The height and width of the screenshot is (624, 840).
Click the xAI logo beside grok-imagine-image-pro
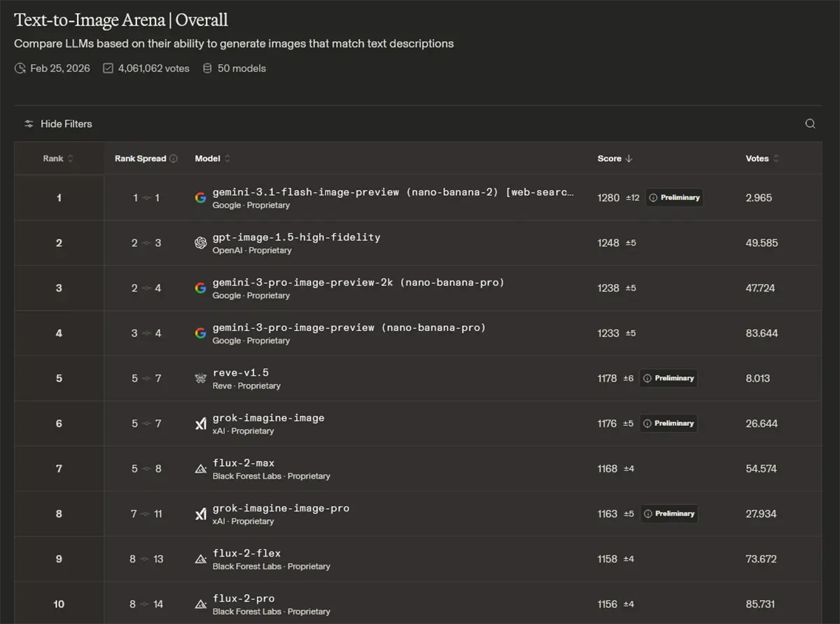201,514
